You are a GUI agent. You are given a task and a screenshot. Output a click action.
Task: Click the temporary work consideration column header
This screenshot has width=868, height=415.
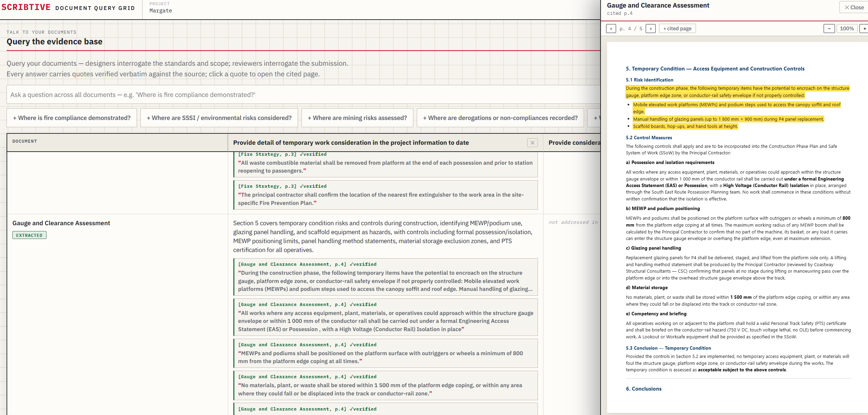coord(351,143)
